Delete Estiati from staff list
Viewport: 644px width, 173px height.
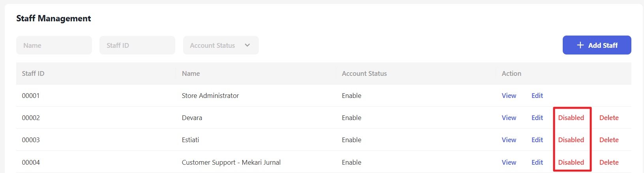609,140
